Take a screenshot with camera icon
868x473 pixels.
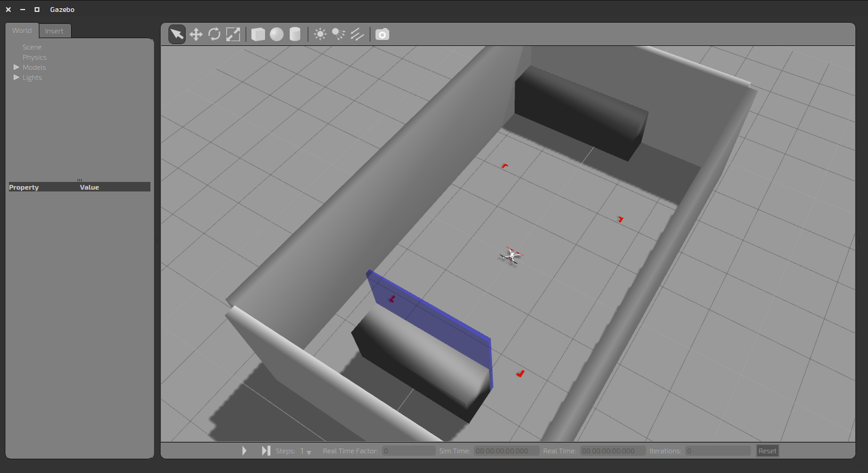[x=382, y=35]
